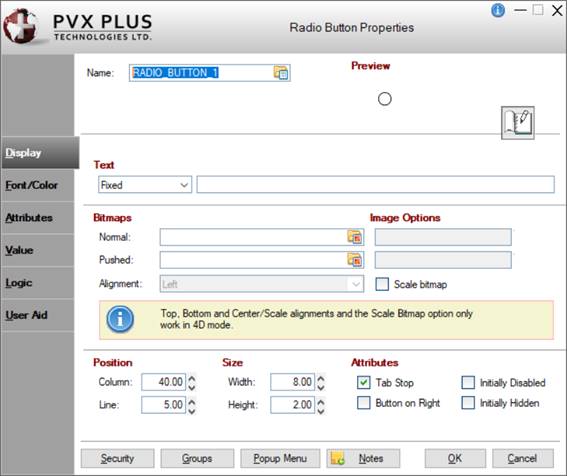Increase the Column value with up arrow
This screenshot has width=567, height=476.
point(192,378)
